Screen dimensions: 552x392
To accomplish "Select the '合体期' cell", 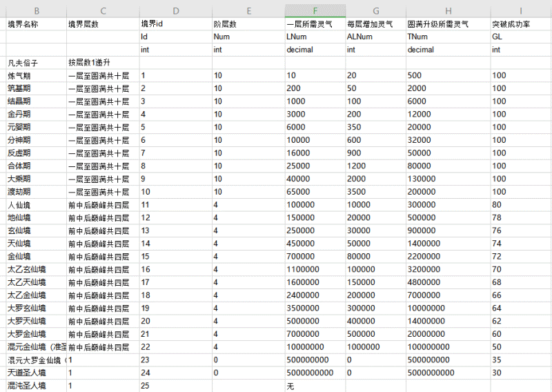I will [x=37, y=166].
